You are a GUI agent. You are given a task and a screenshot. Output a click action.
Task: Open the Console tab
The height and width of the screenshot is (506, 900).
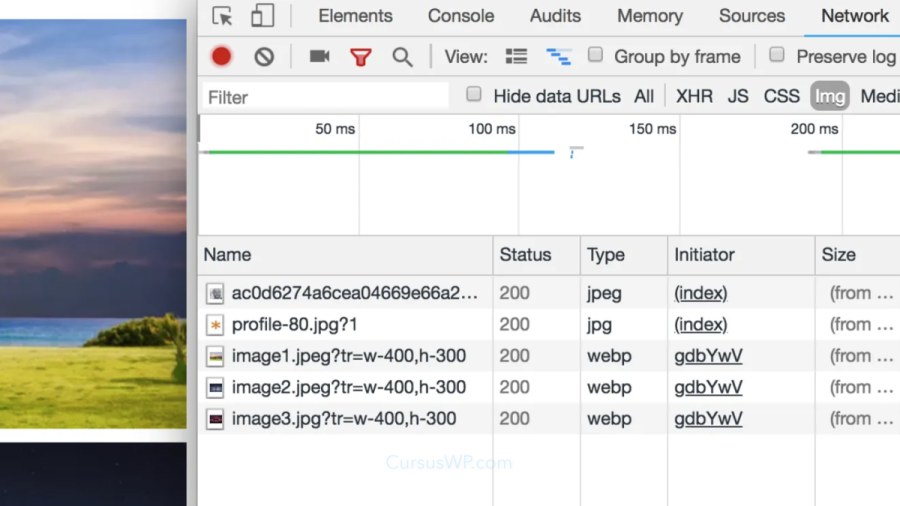[461, 16]
